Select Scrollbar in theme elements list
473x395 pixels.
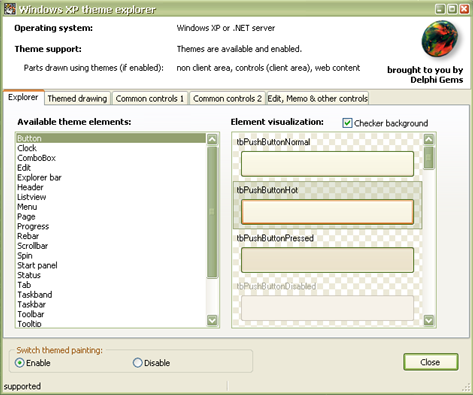33,246
